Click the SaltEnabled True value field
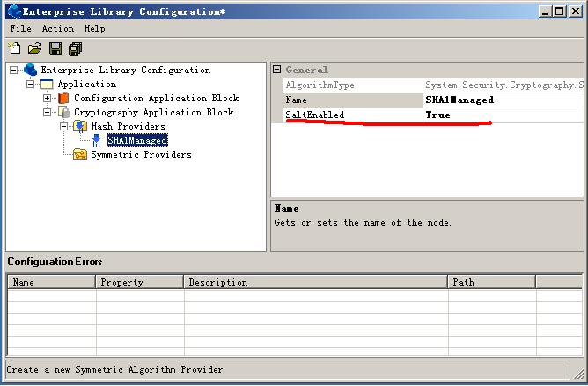This screenshot has height=386, width=588. 502,115
